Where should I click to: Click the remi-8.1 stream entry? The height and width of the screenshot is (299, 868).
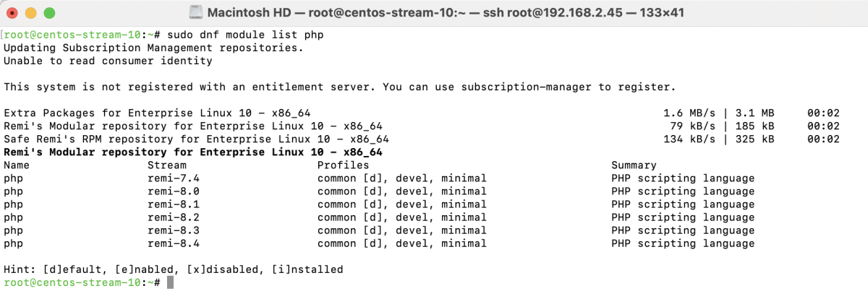click(173, 204)
